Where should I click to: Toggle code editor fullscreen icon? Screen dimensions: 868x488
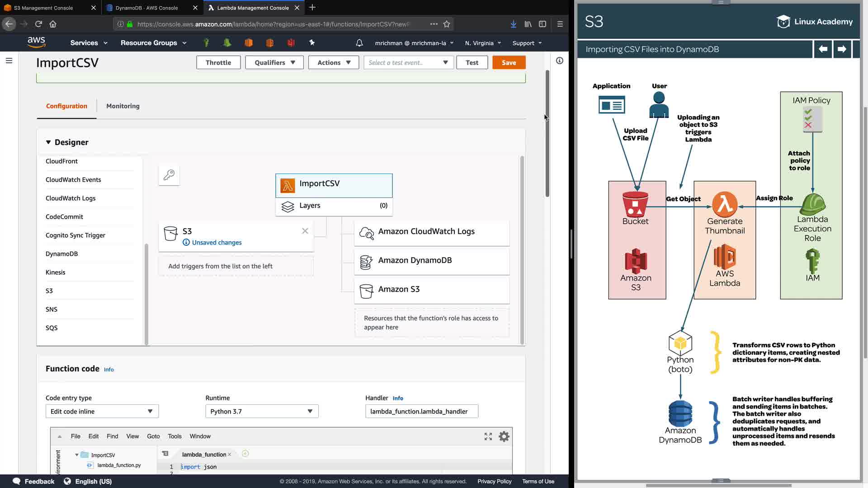point(488,436)
